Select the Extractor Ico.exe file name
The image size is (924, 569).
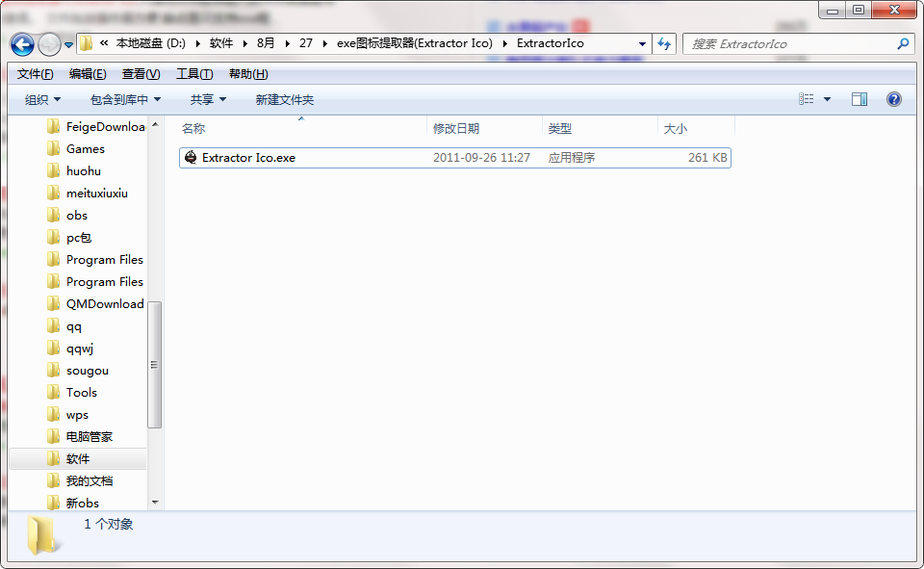pos(248,158)
